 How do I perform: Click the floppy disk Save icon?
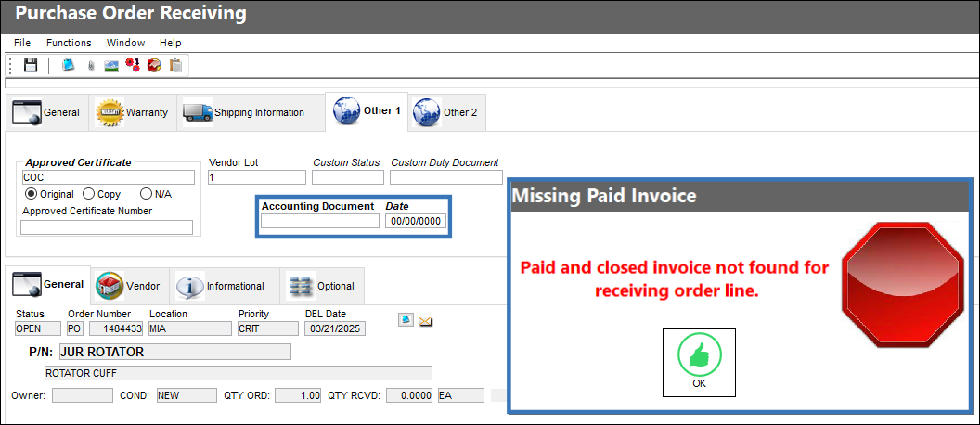pos(31,65)
